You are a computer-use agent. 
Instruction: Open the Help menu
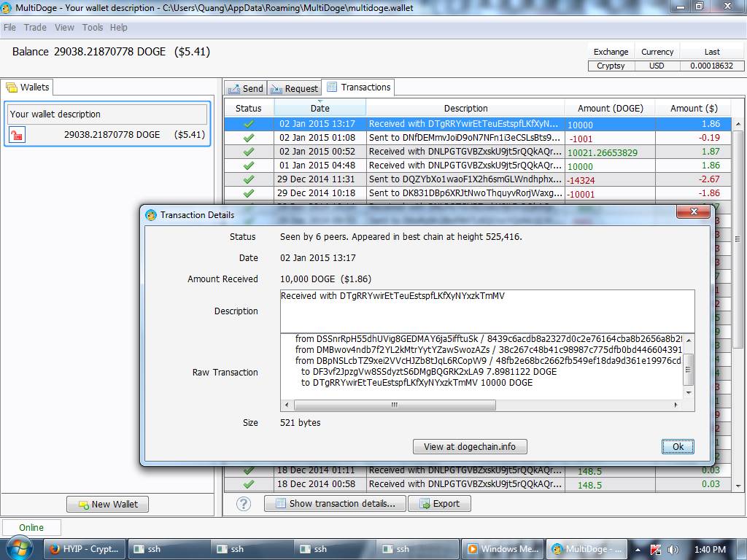click(x=119, y=28)
